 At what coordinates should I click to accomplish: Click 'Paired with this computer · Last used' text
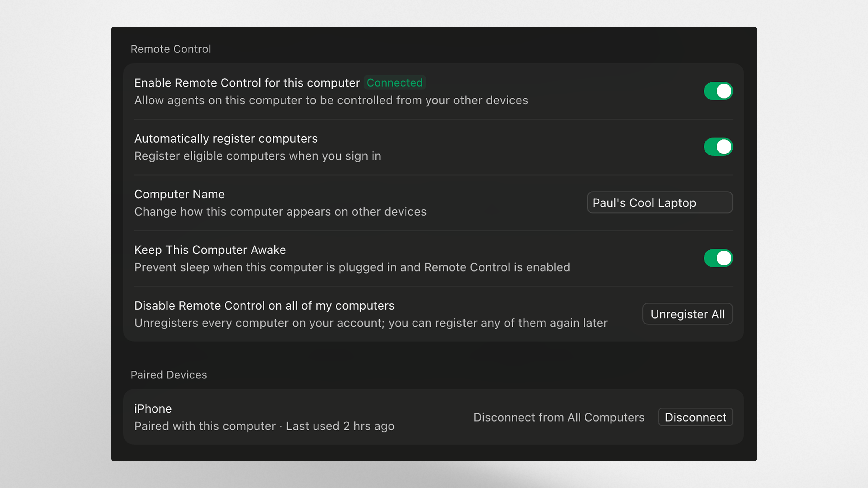pyautogui.click(x=237, y=426)
